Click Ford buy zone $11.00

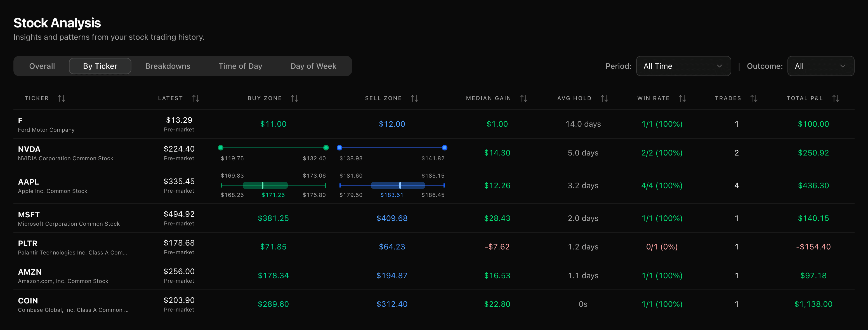click(x=273, y=124)
